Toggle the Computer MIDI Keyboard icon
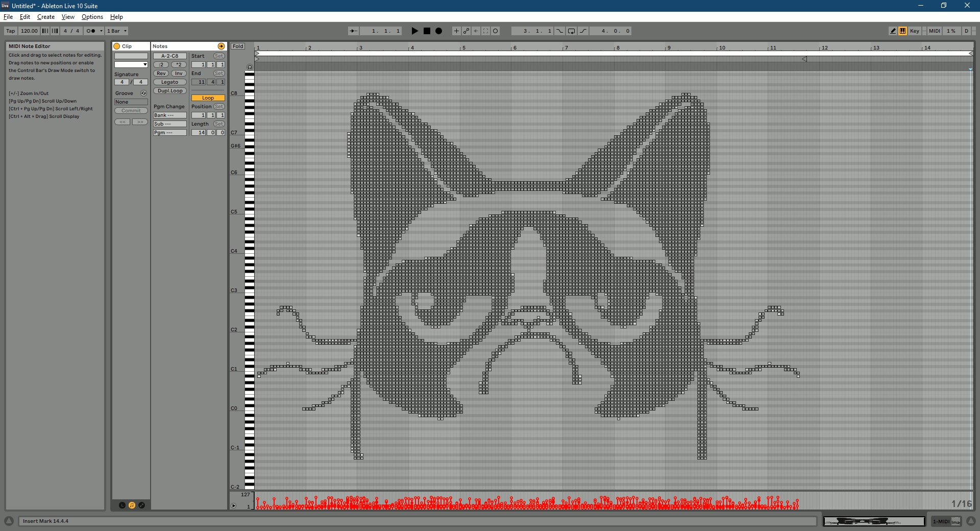Viewport: 980px width, 531px height. pyautogui.click(x=902, y=31)
